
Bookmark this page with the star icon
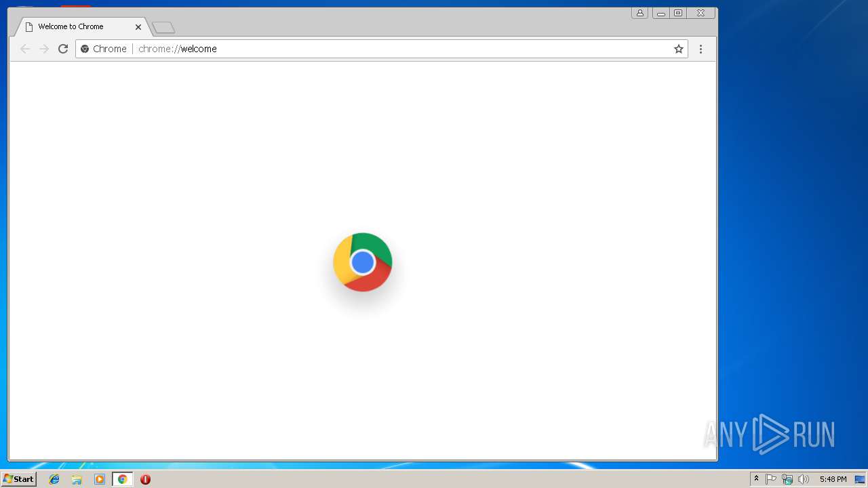[x=678, y=49]
